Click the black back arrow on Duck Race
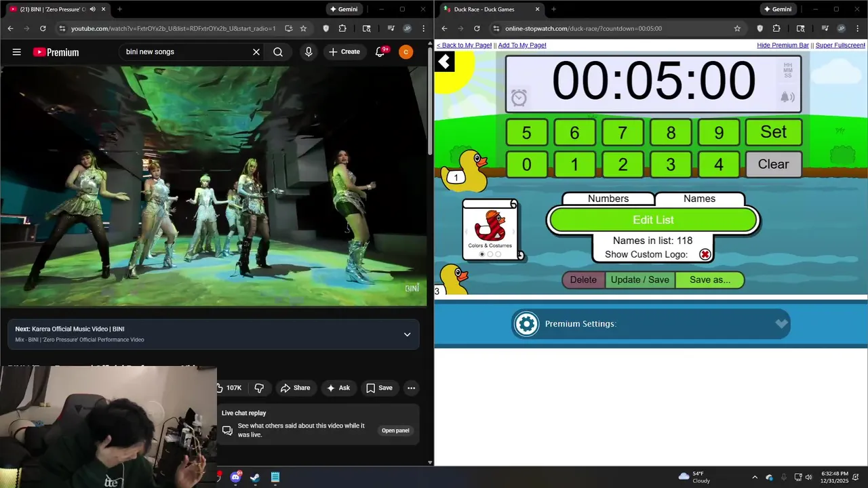Viewport: 868px width, 488px height. click(x=444, y=62)
